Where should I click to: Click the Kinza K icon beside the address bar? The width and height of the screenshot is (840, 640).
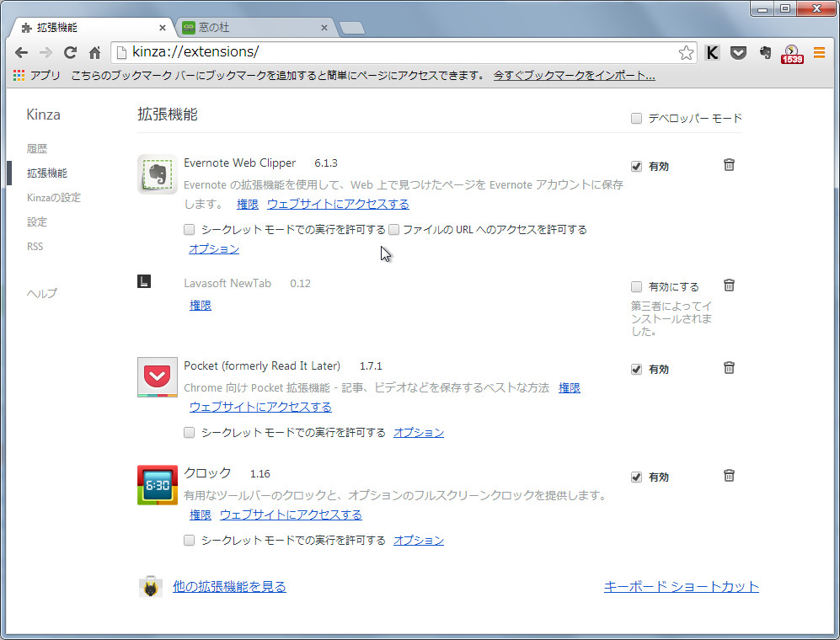[x=712, y=52]
